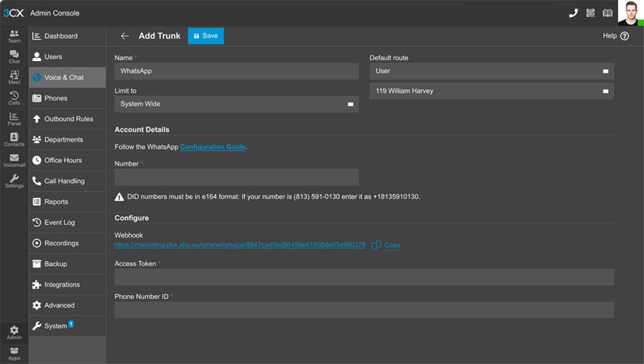Click the Help question mark icon

pos(624,36)
